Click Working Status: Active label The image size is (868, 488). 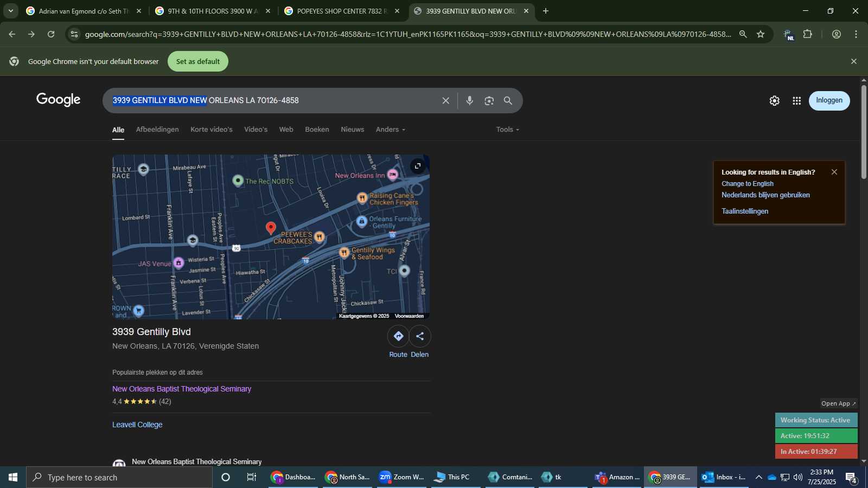point(816,420)
